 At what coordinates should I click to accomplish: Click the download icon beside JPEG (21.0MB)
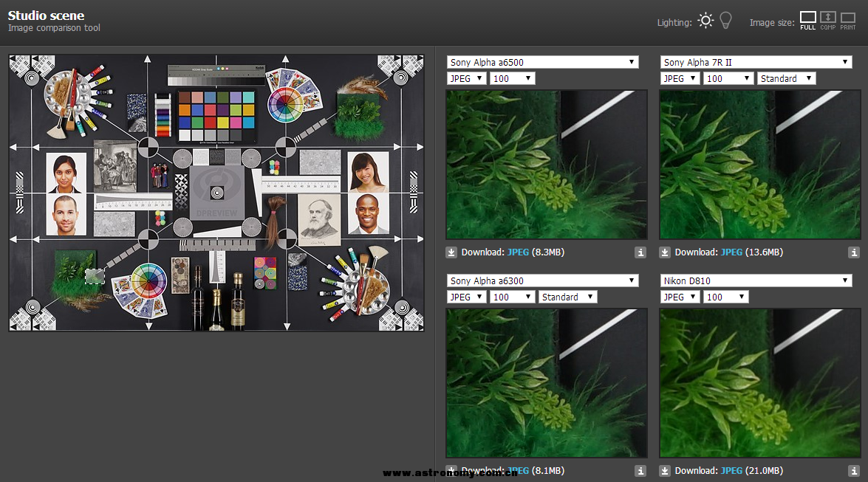[665, 471]
